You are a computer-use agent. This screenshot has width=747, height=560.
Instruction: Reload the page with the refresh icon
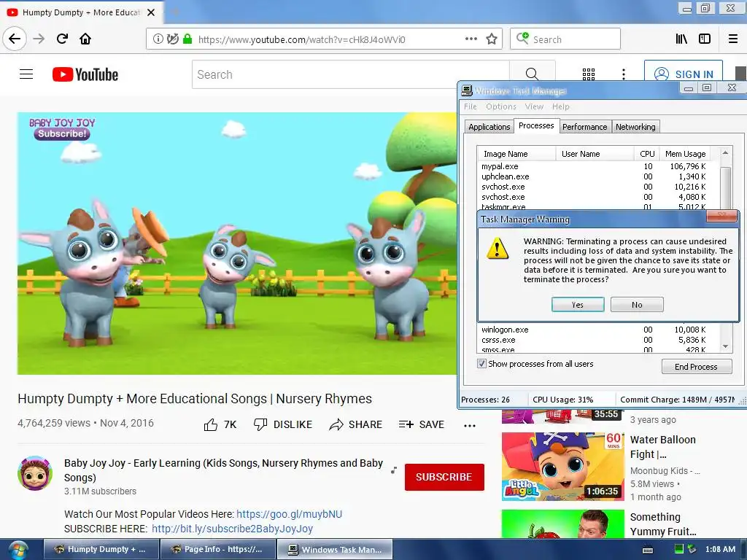click(63, 39)
